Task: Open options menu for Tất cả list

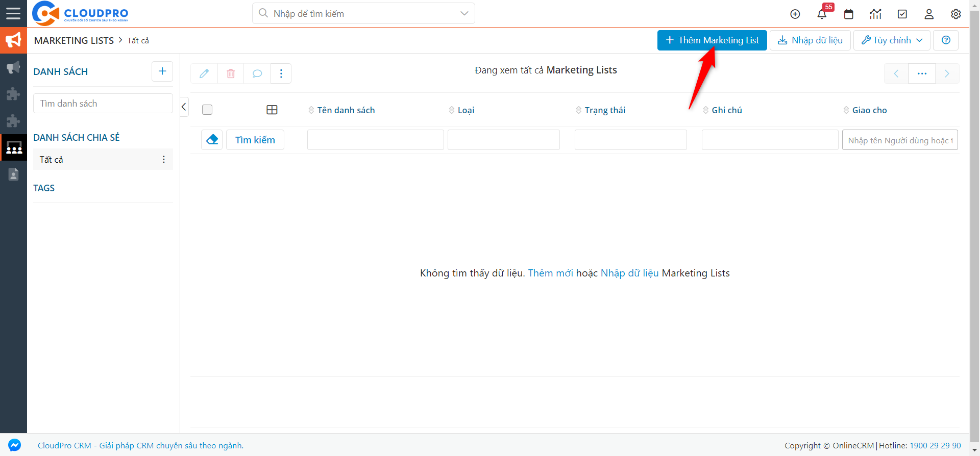Action: point(164,159)
